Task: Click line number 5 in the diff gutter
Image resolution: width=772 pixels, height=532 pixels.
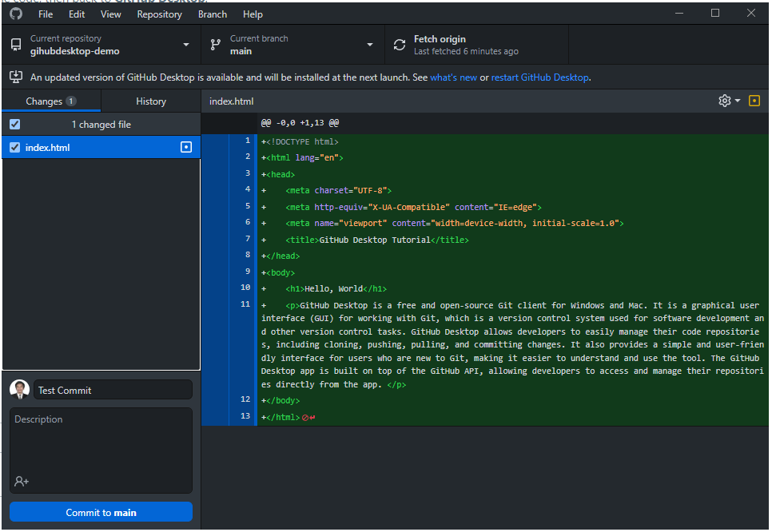Action: [x=248, y=206]
